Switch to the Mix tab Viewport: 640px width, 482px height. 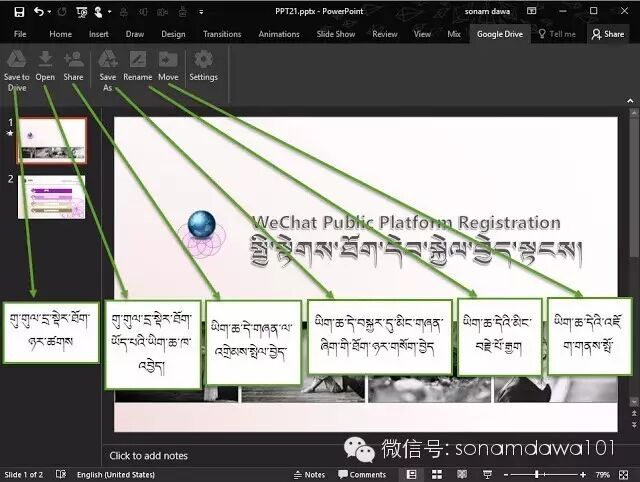coord(454,34)
